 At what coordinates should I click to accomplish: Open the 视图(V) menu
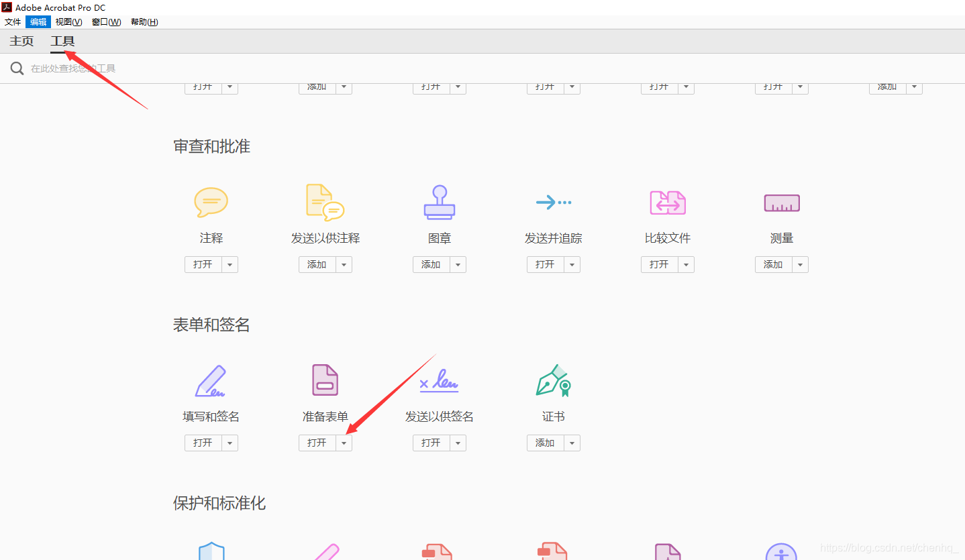click(x=68, y=22)
